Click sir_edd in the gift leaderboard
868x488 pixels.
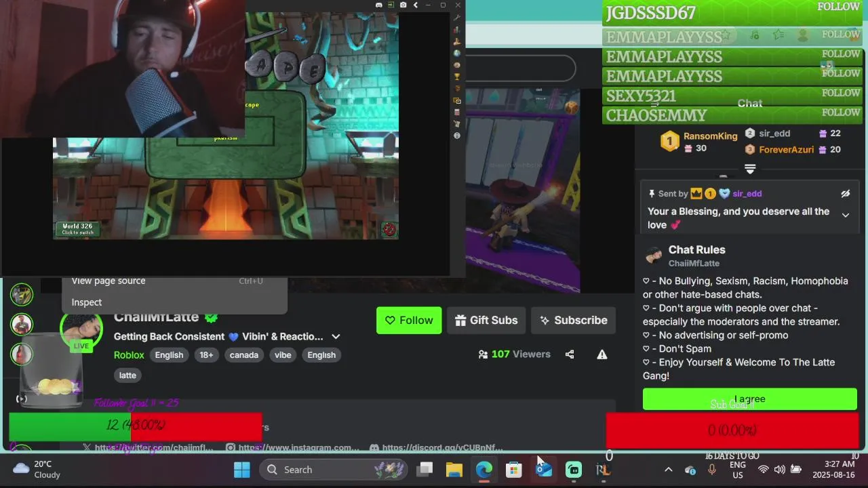point(774,134)
